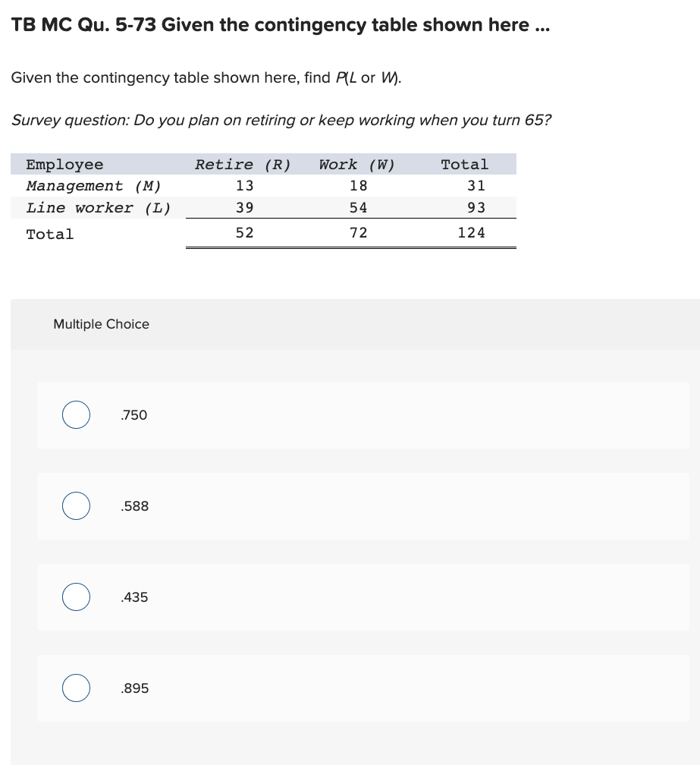
Task: Click the Total column header
Action: click(464, 164)
